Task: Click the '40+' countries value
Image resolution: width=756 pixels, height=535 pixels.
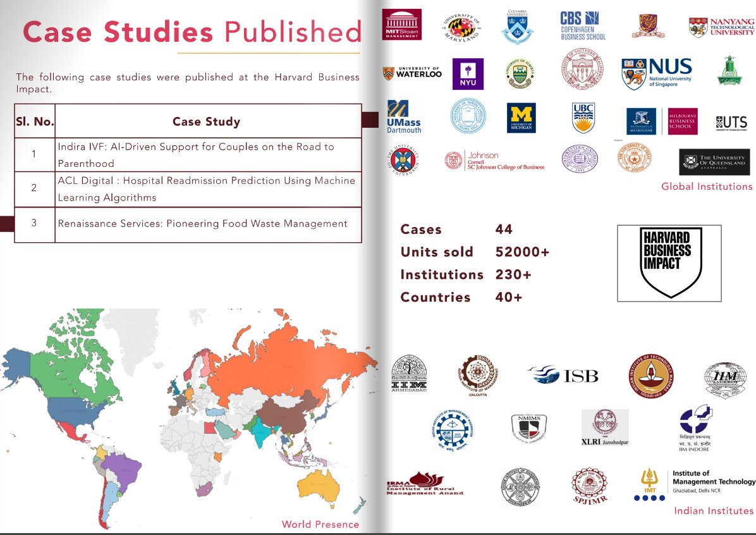Action: pyautogui.click(x=509, y=297)
